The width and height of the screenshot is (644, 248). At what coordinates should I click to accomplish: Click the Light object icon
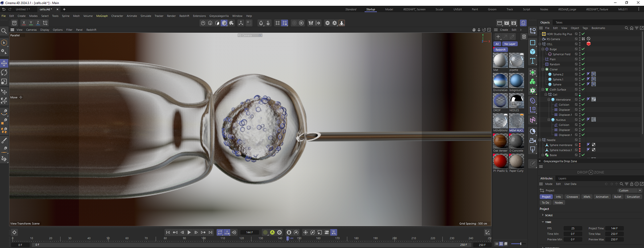(533, 149)
